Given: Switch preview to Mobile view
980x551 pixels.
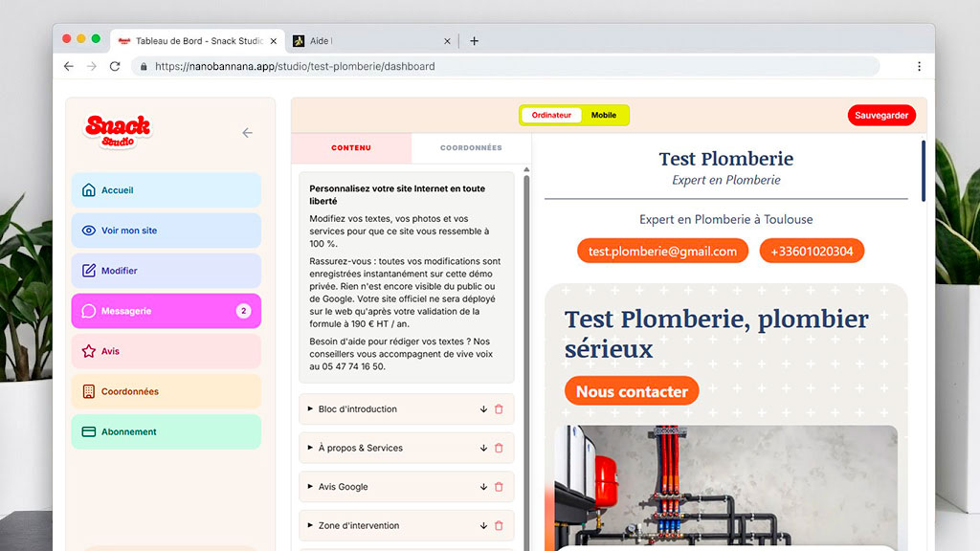Looking at the screenshot, I should (604, 115).
